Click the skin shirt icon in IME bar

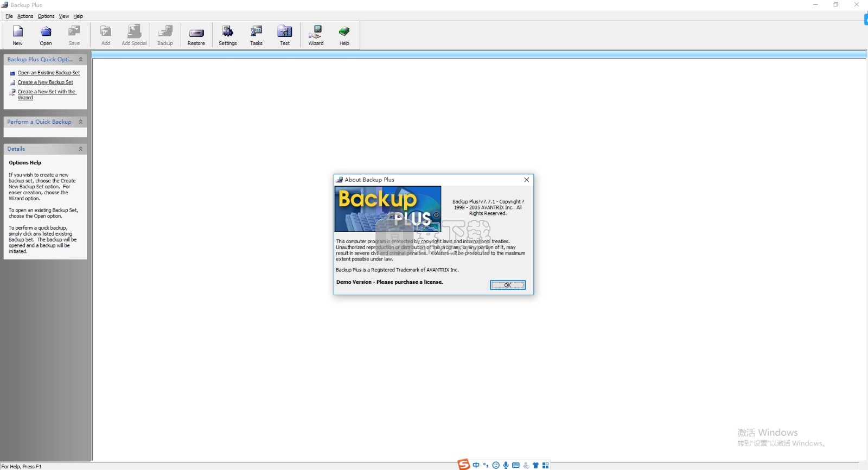(x=535, y=465)
